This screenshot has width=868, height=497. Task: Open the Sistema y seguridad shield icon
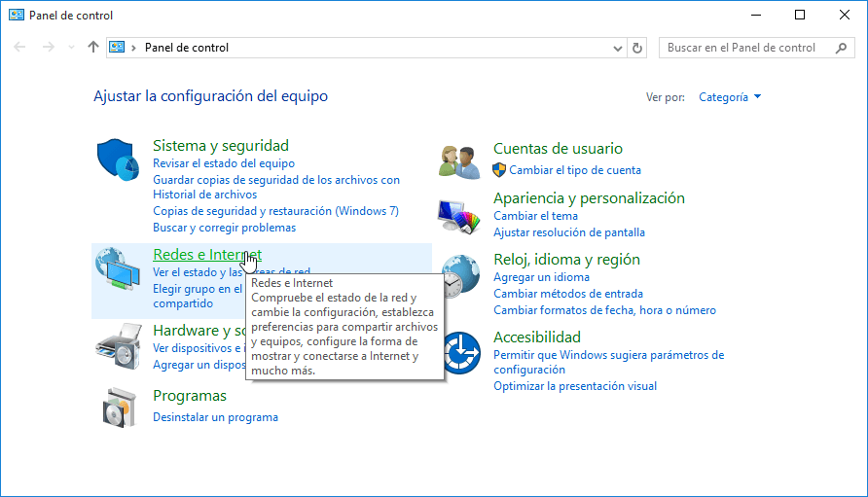(118, 160)
